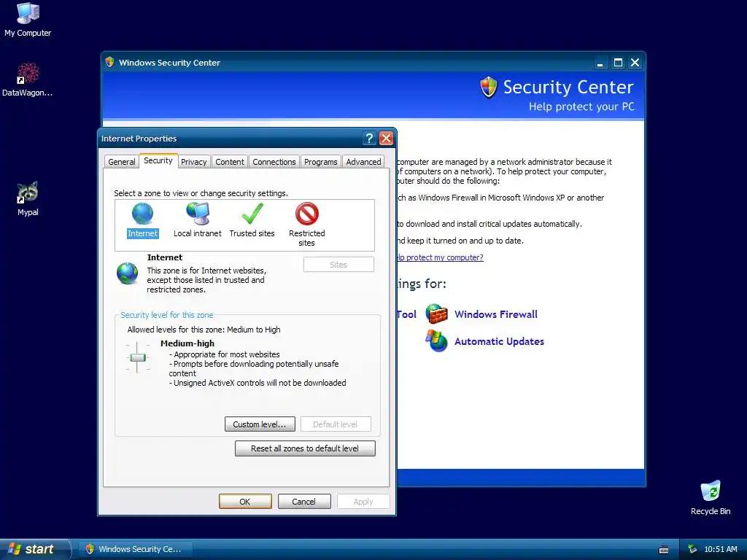Open the Advanced tab
747x560 pixels.
(363, 162)
